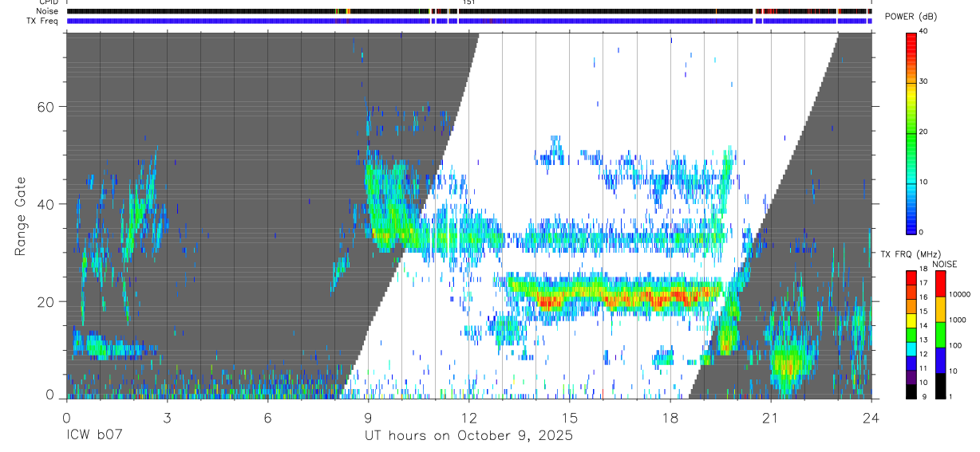Click the 'NOISE' legend title
Image resolution: width=980 pixels, height=452 pixels.
(x=944, y=264)
